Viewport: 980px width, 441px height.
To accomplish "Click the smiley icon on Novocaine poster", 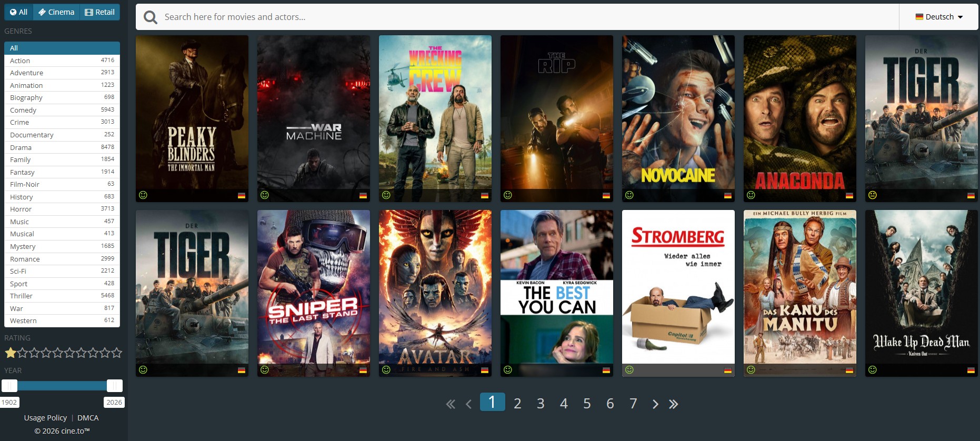I will tap(629, 195).
